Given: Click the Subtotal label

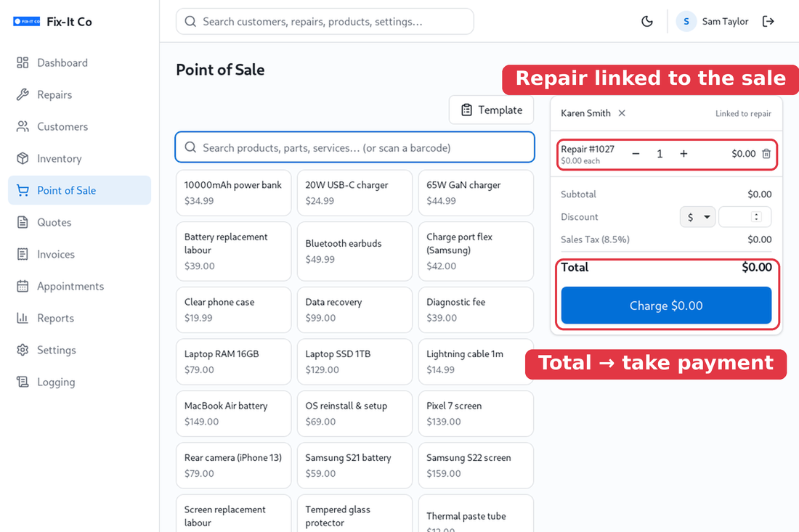Looking at the screenshot, I should coord(578,194).
